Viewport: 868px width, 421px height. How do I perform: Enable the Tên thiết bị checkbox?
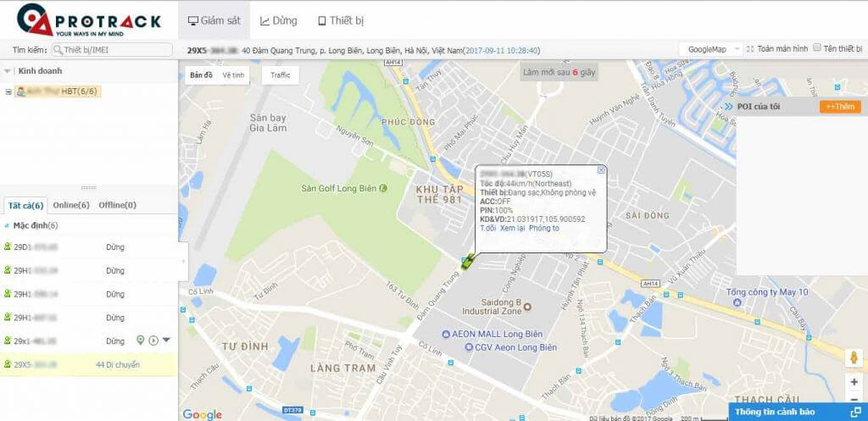817,48
